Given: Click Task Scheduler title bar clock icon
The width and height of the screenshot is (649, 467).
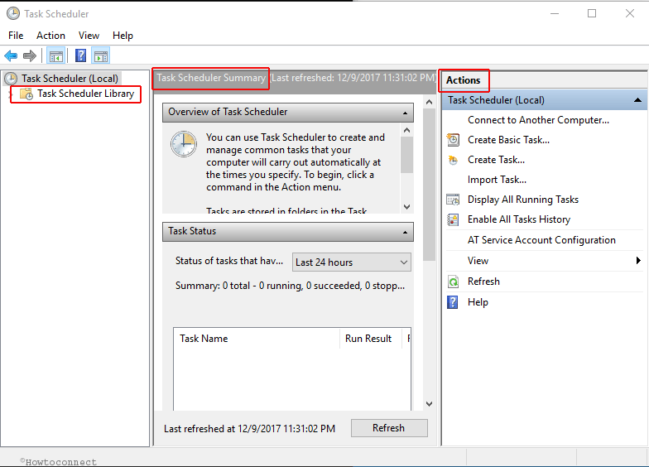Looking at the screenshot, I should point(13,14).
